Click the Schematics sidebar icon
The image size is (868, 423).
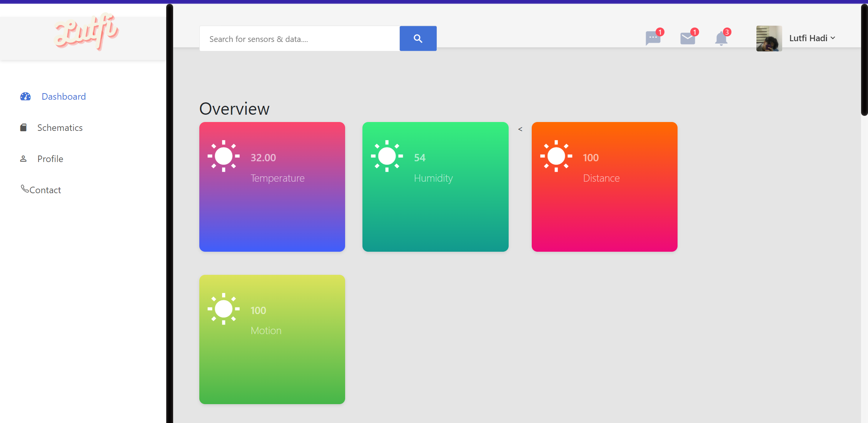pos(23,128)
